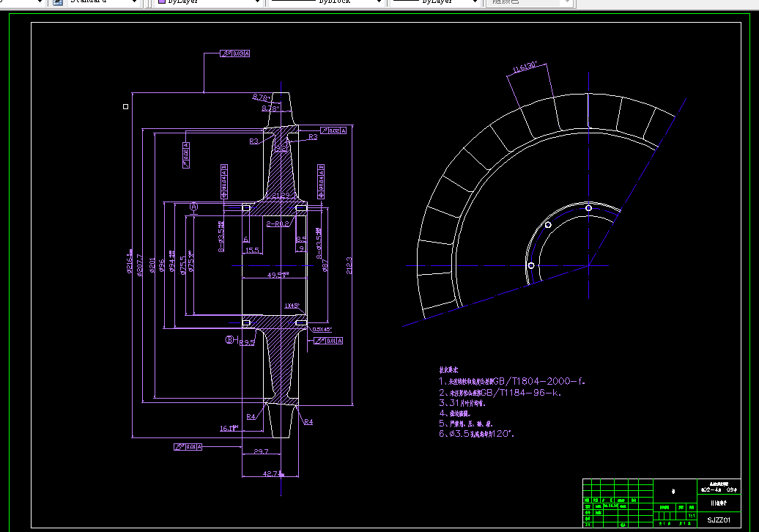This screenshot has height=532, width=759.
Task: Click datum symbol A circle
Action: 193,206
